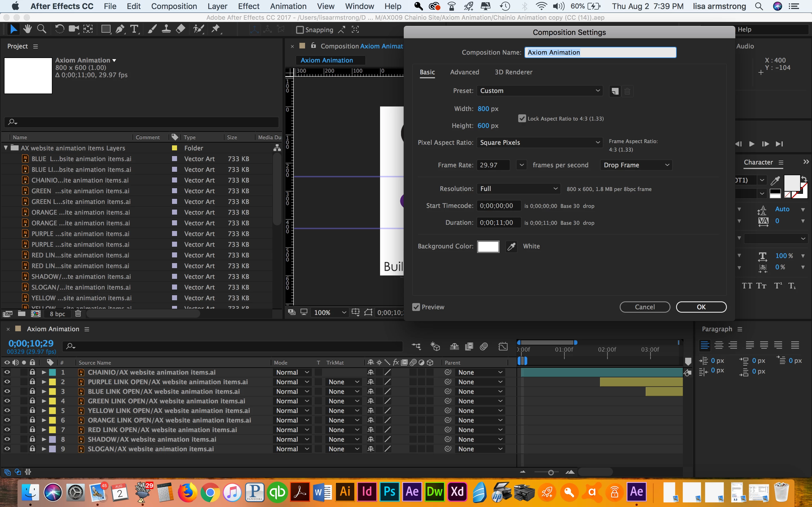This screenshot has width=812, height=507.
Task: Click the Cancel button
Action: click(645, 307)
